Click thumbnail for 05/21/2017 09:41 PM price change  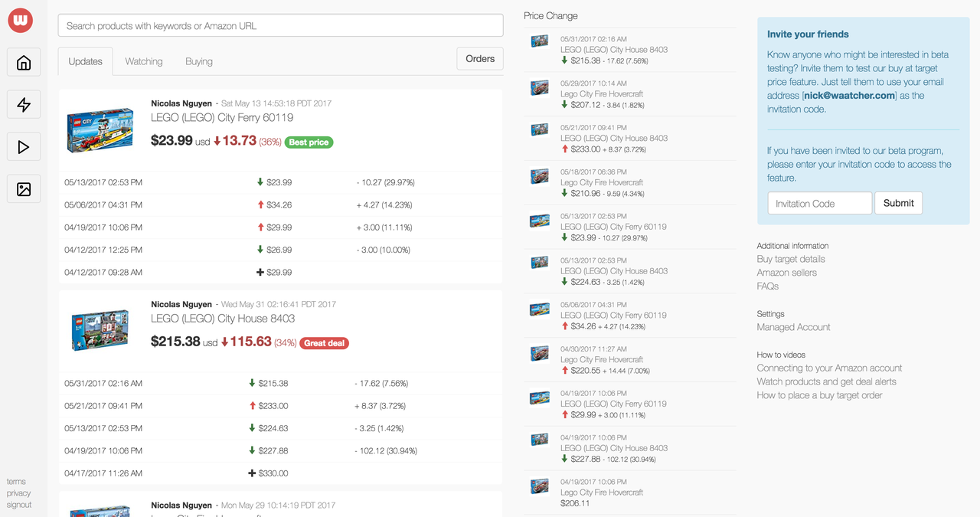[540, 129]
